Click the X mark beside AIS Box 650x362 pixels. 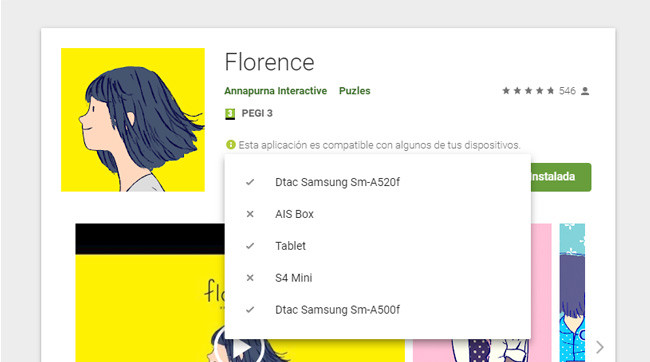tap(250, 214)
